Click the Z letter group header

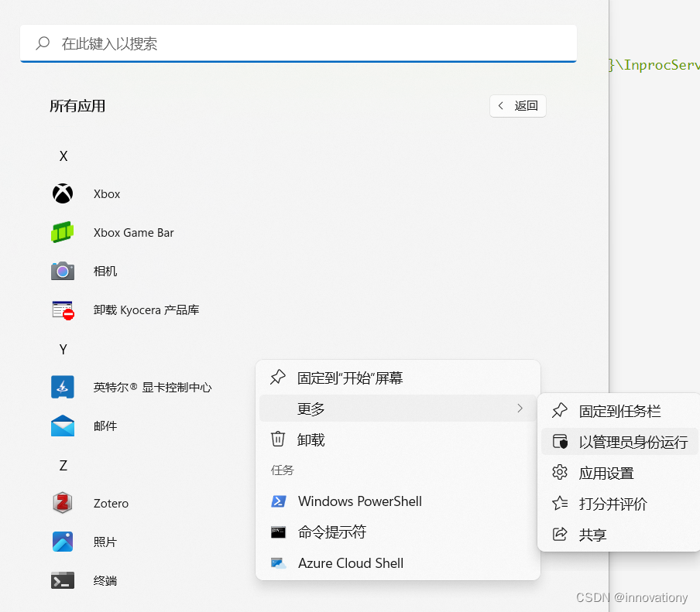(63, 465)
